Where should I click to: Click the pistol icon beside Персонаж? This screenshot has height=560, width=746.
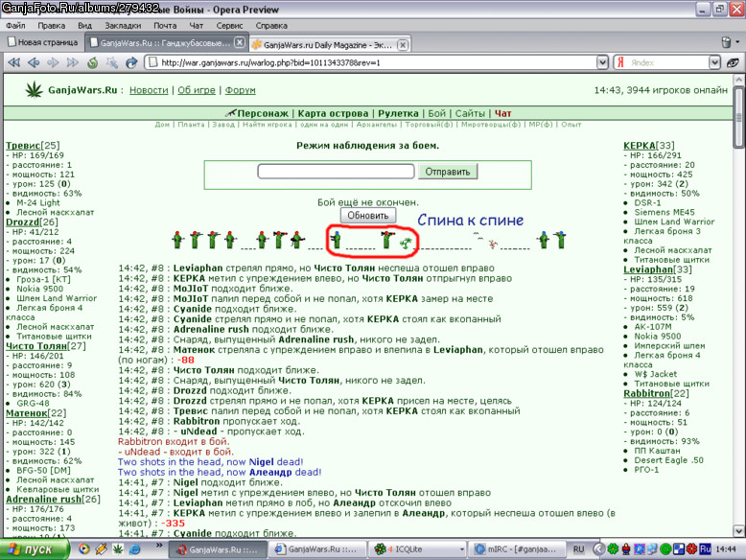[x=230, y=113]
